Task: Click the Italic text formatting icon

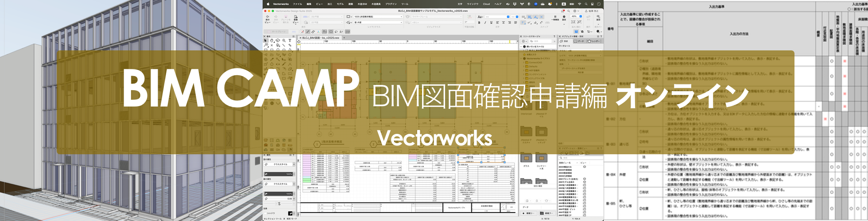Action: (485, 23)
